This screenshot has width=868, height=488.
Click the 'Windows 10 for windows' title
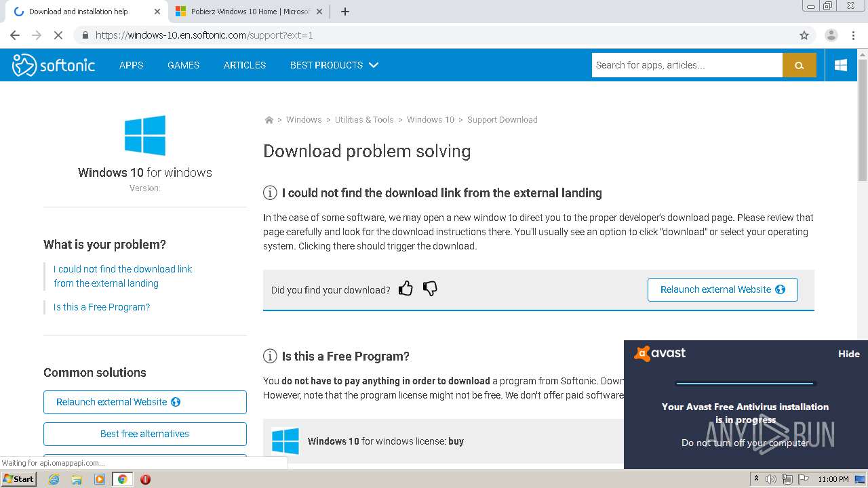[x=145, y=172]
